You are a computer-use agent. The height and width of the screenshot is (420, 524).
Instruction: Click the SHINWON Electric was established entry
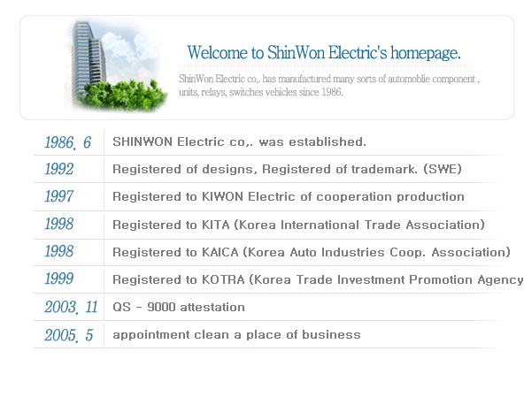pyautogui.click(x=239, y=141)
